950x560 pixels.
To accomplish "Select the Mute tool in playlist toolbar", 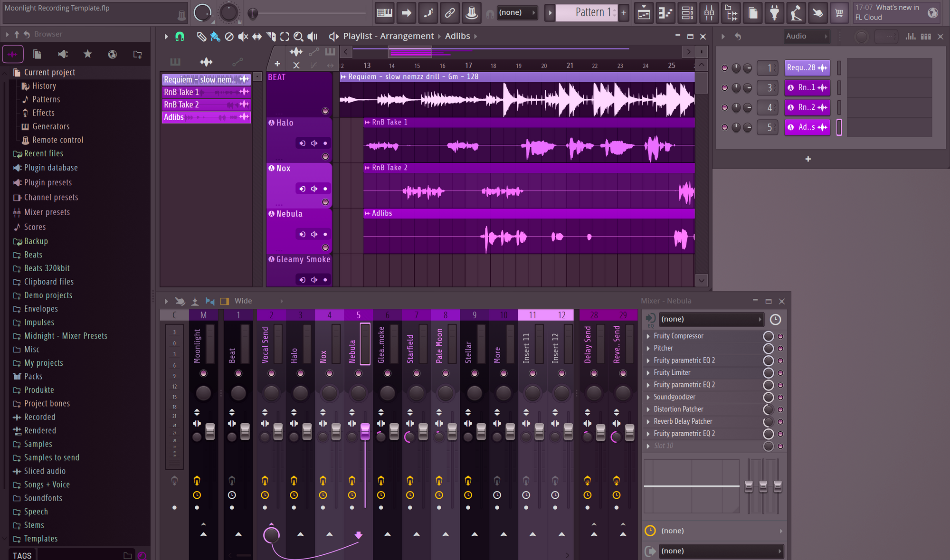I will 243,37.
